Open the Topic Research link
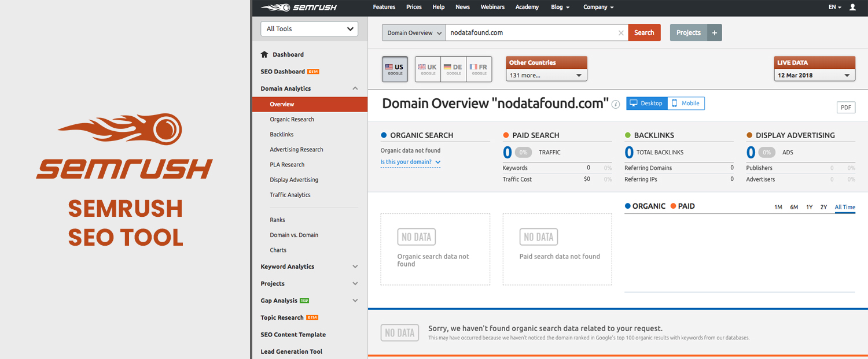 [x=289, y=317]
